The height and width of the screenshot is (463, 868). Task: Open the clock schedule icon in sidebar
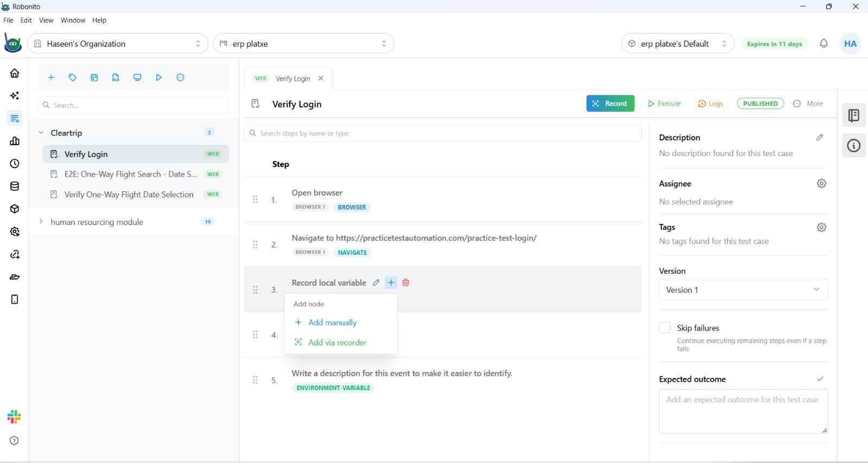click(15, 164)
